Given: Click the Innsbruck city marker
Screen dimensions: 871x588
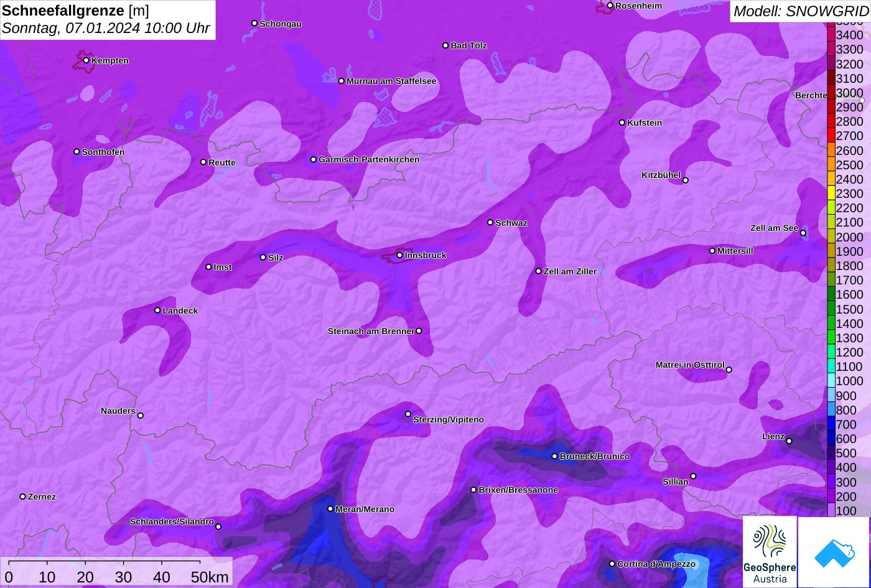Looking at the screenshot, I should click(x=399, y=255).
